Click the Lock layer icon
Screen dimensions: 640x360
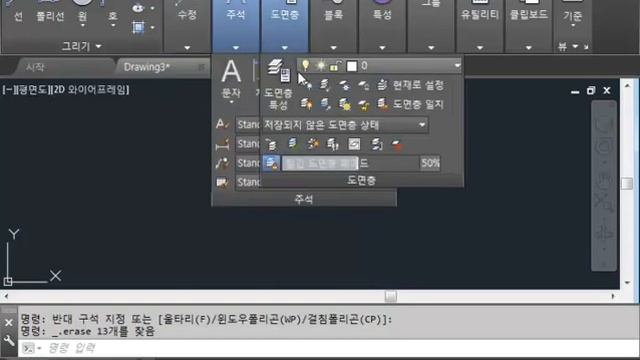(363, 85)
